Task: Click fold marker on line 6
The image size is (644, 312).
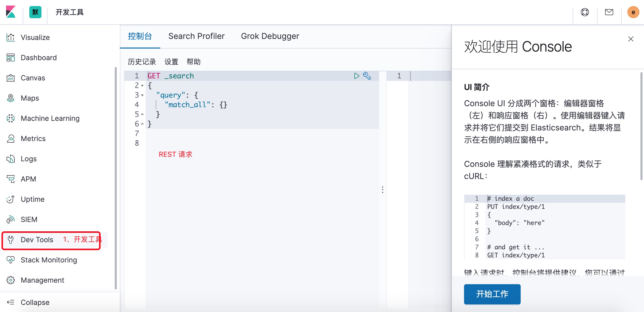Action: pos(142,124)
